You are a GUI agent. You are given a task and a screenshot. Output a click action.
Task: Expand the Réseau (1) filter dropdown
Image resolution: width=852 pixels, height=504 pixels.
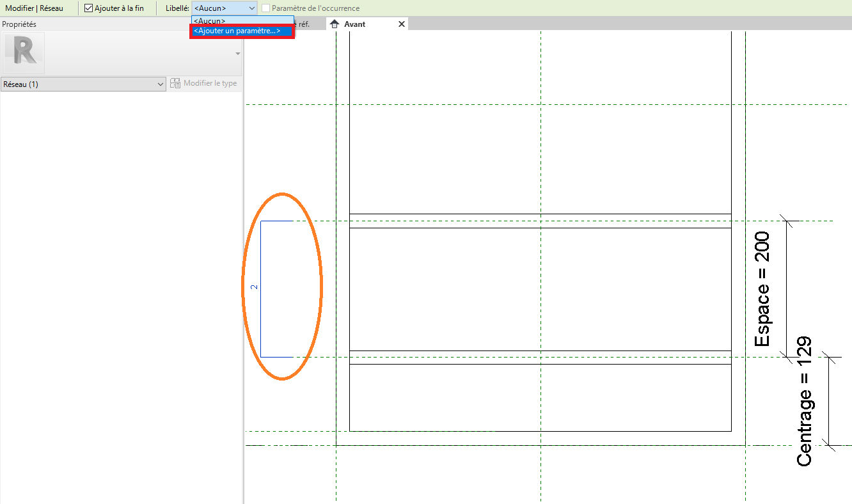pyautogui.click(x=161, y=84)
